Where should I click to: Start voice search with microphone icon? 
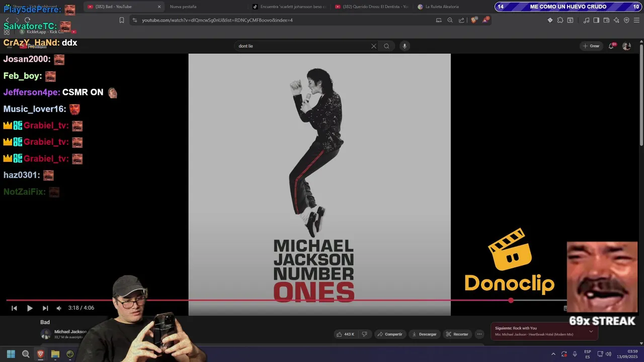(404, 46)
